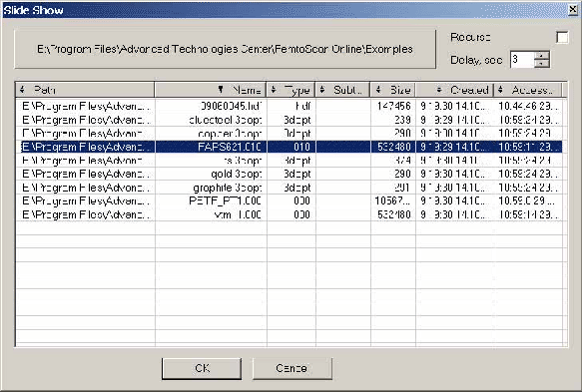
Task: Click the Cancel button
Action: click(292, 368)
